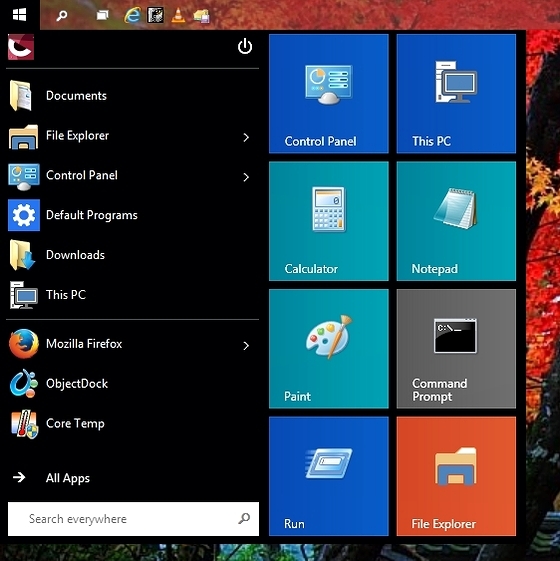The height and width of the screenshot is (561, 560).
Task: Click magnifier icon in search box
Action: pyautogui.click(x=244, y=518)
